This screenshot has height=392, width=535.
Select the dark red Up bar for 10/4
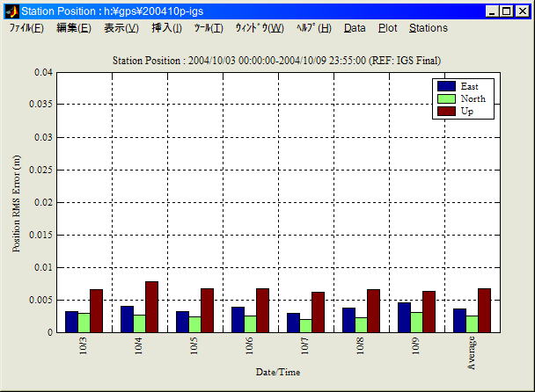point(151,308)
